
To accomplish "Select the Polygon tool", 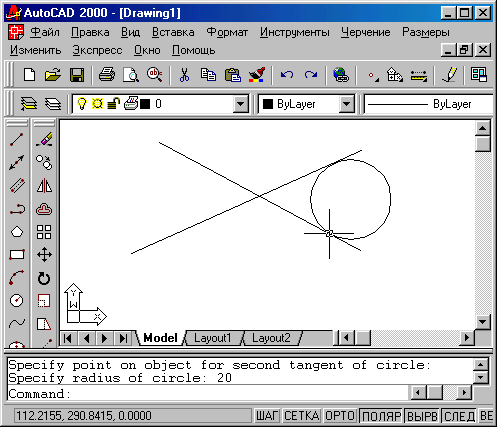I will tap(17, 232).
